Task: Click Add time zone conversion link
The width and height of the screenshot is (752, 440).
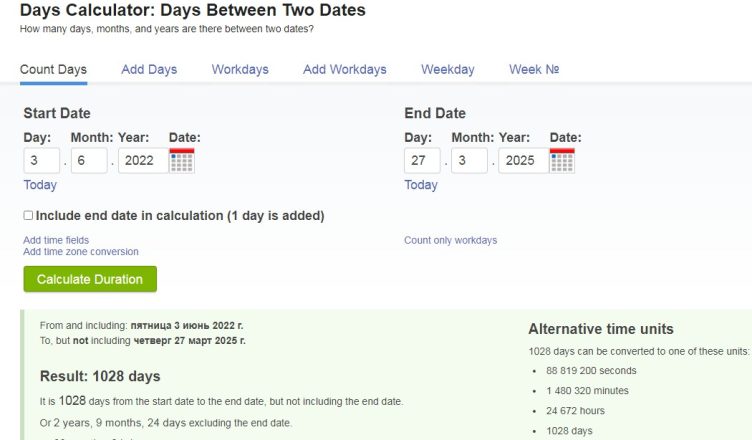Action: [x=81, y=251]
